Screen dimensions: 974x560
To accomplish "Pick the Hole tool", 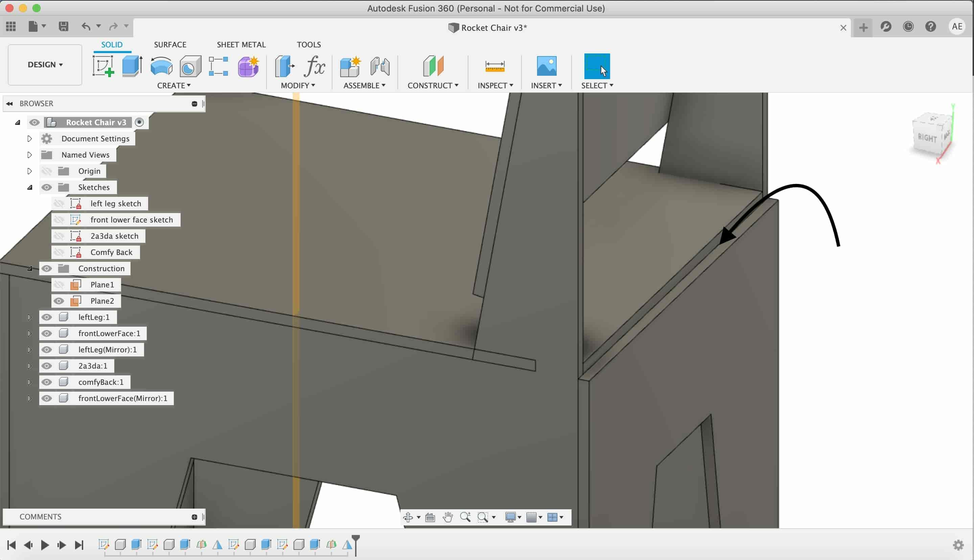I will [190, 66].
